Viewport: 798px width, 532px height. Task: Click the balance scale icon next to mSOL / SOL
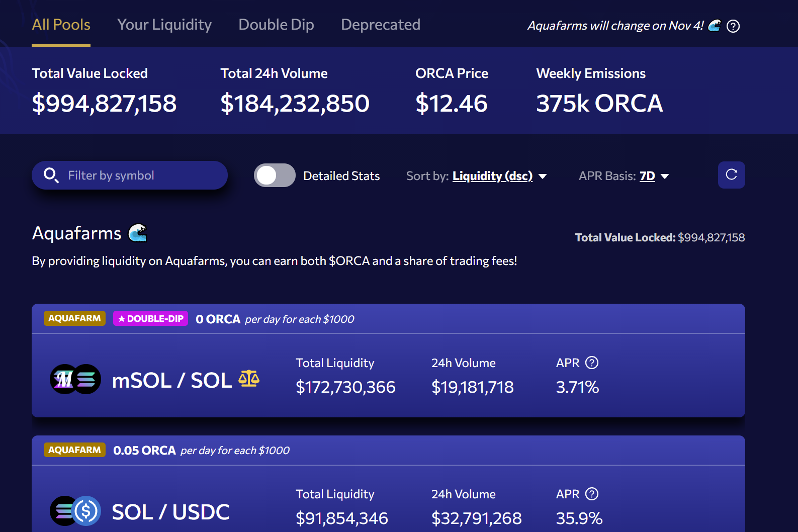(x=249, y=379)
